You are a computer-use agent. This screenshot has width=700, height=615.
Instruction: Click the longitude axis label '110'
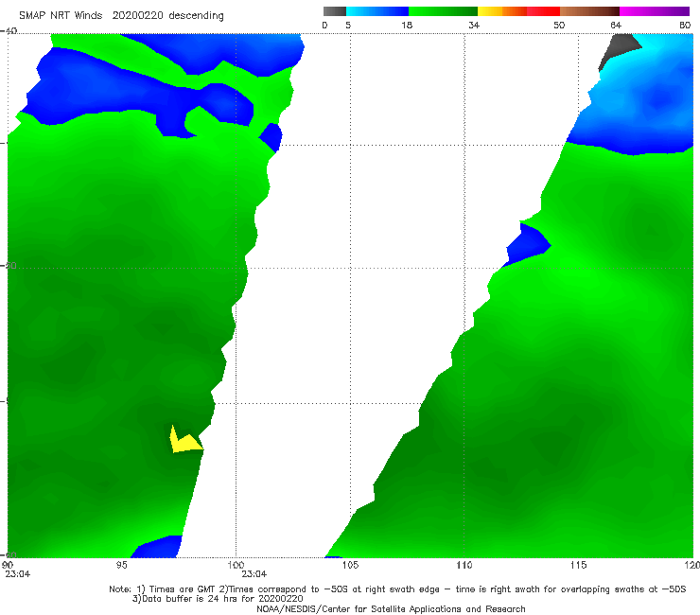464,566
